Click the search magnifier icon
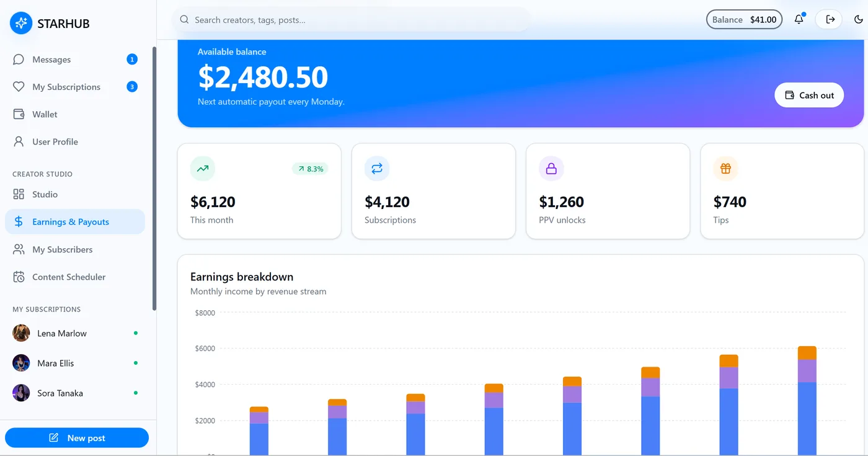The height and width of the screenshot is (456, 868). [184, 20]
